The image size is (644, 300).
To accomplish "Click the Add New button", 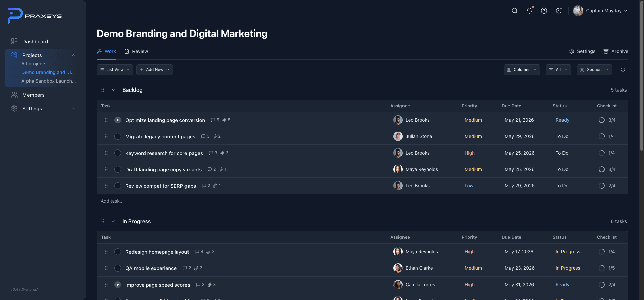I will [155, 70].
